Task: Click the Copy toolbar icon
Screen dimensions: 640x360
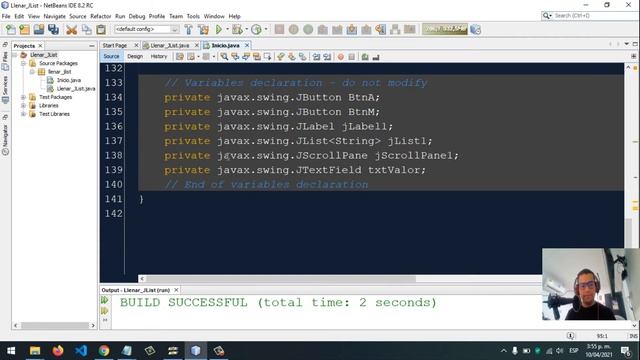Action: 87,29
